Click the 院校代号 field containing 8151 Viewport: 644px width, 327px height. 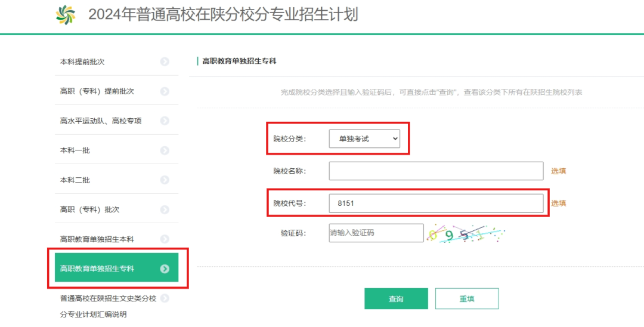pos(436,203)
